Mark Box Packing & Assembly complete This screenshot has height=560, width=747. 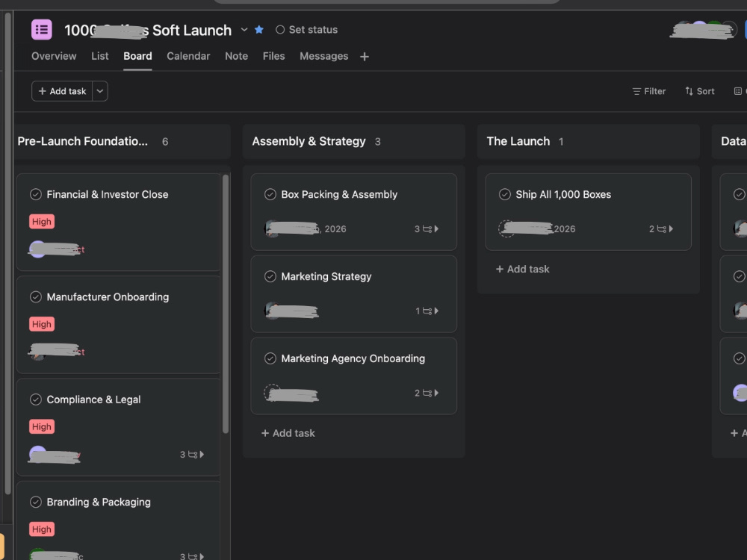pyautogui.click(x=270, y=194)
